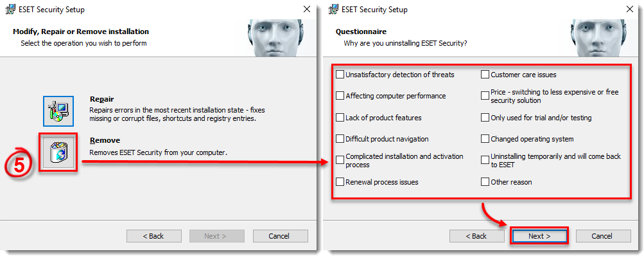Click the ESET Security Setup icon in Questionnaire title bar
The image size is (644, 256).
(335, 10)
